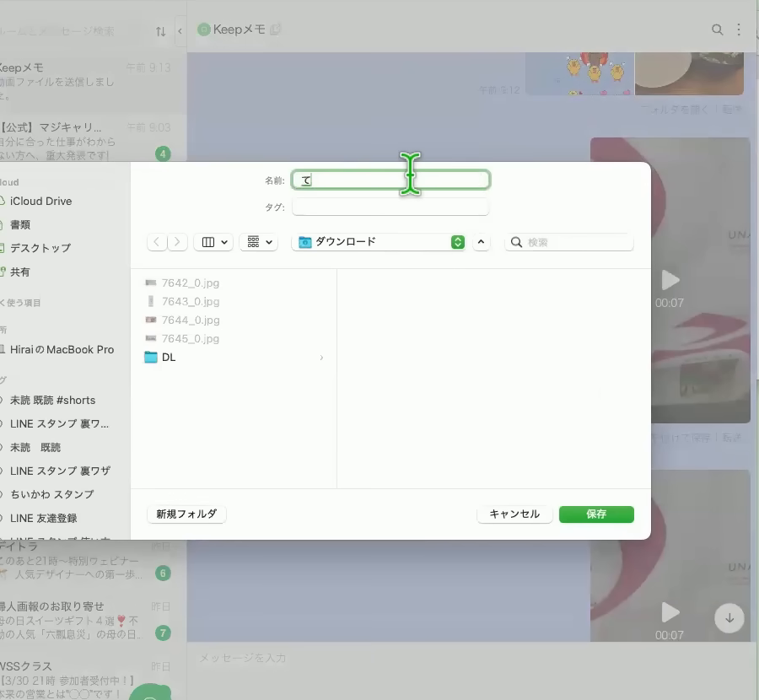Click the キャンセル button
This screenshot has height=700, width=759.
click(x=514, y=514)
